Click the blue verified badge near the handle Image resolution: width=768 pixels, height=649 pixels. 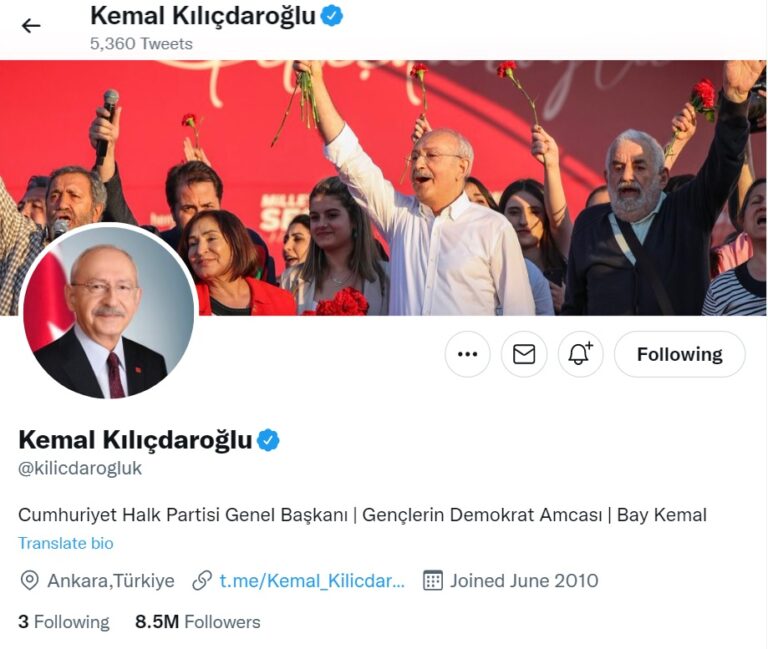268,440
